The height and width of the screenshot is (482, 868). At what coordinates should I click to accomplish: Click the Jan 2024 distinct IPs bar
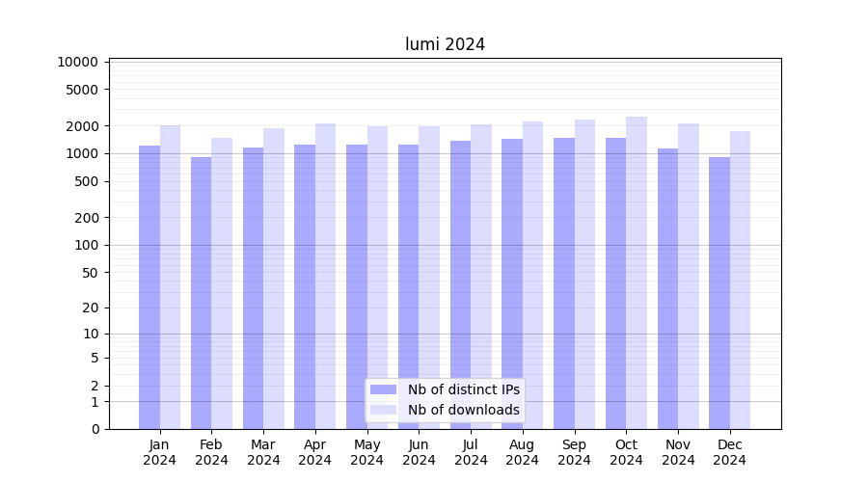tap(149, 287)
